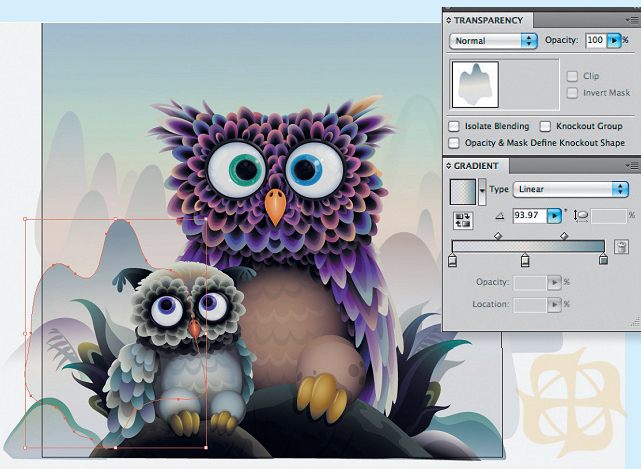Click the gradient ramp slider bar
This screenshot has height=469, width=641.
click(528, 246)
